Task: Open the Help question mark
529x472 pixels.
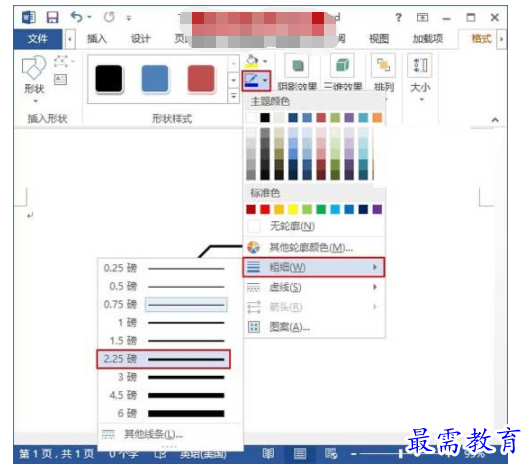Action: tap(398, 17)
